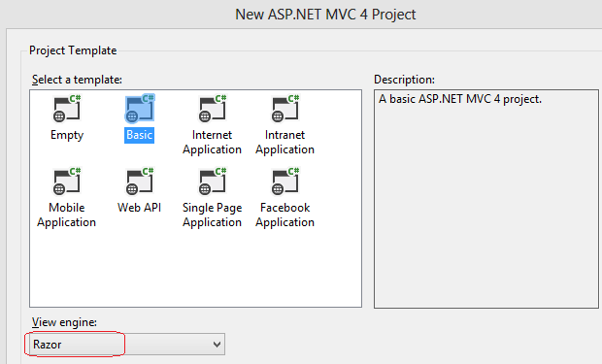Open the Razor view engine combo box
This screenshot has width=602, height=364.
click(x=125, y=345)
